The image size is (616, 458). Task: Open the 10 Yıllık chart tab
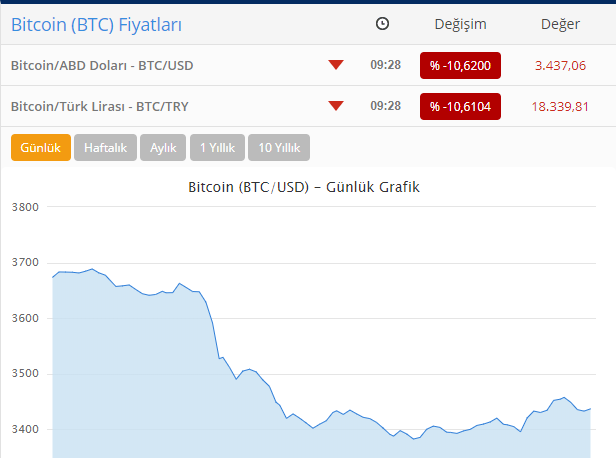(x=279, y=148)
